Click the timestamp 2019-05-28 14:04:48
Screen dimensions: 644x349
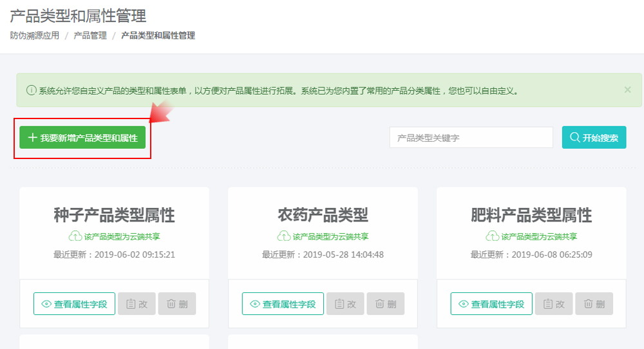[x=343, y=254]
